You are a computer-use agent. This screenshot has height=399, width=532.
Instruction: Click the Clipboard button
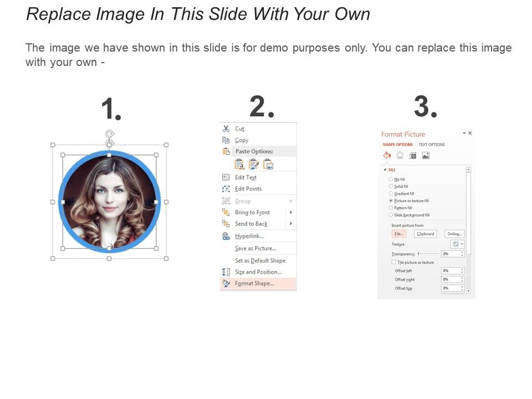pyautogui.click(x=425, y=234)
